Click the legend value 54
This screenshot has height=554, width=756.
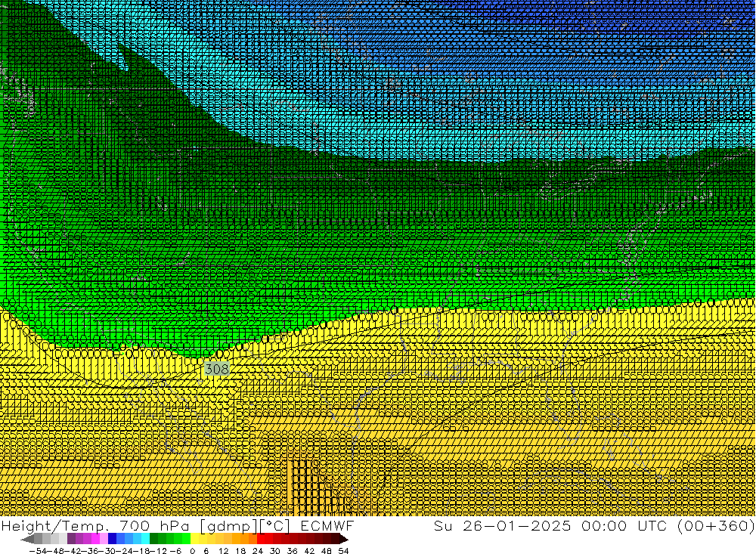(343, 551)
